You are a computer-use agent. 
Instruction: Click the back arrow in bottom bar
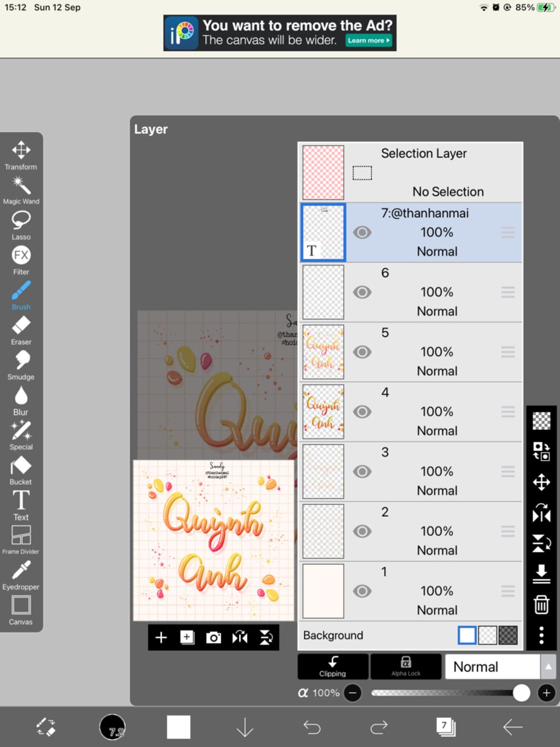coord(512,727)
